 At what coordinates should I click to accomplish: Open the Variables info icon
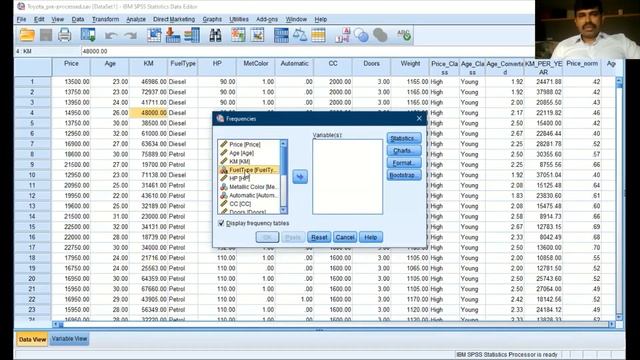(x=192, y=36)
